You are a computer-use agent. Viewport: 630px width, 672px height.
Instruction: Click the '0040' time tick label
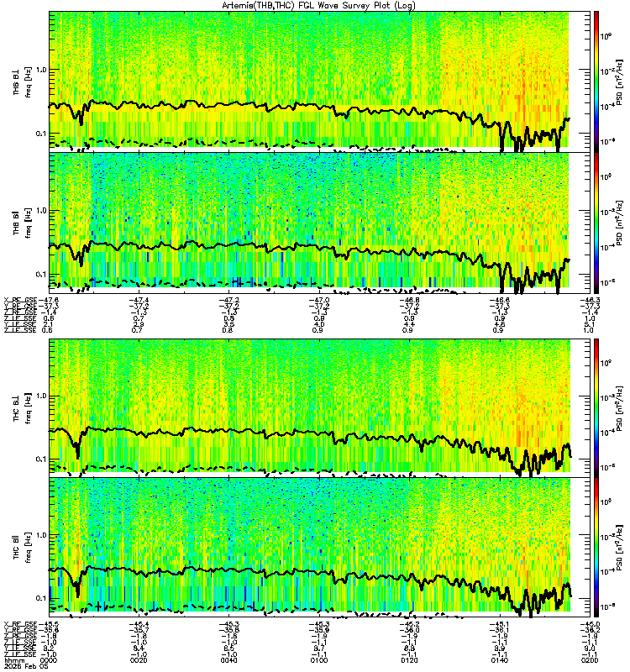tap(228, 660)
